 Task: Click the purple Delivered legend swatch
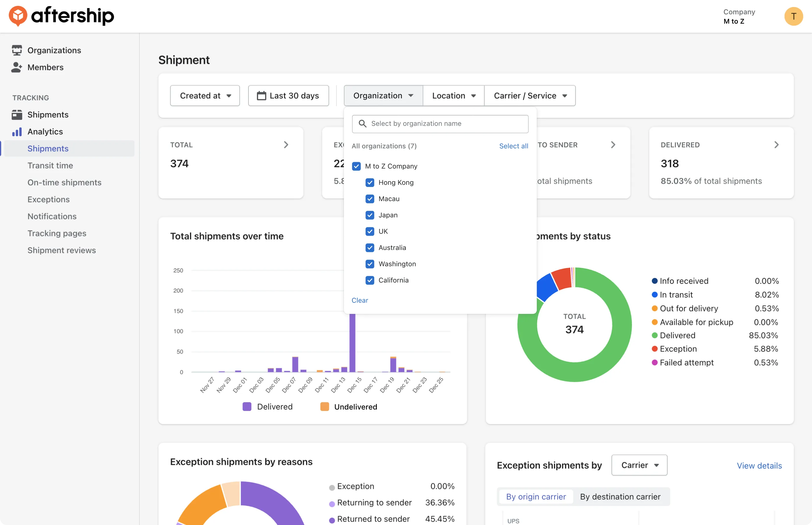pyautogui.click(x=247, y=407)
